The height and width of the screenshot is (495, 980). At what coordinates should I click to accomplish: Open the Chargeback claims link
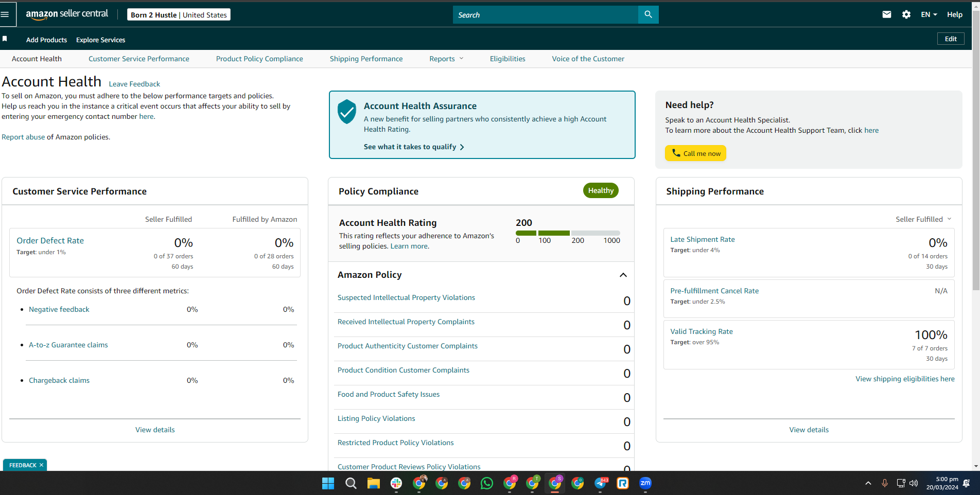[x=59, y=380]
